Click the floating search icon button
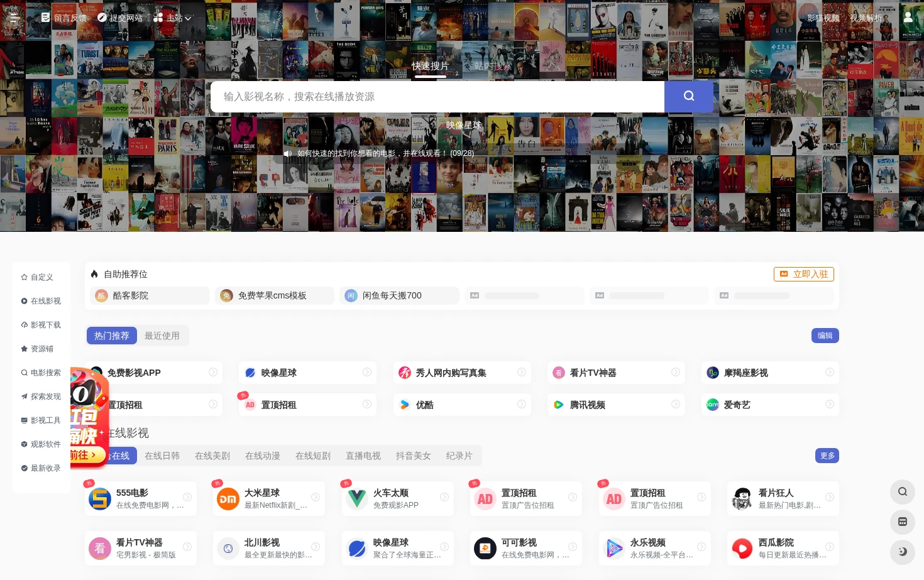This screenshot has width=924, height=580. [903, 491]
